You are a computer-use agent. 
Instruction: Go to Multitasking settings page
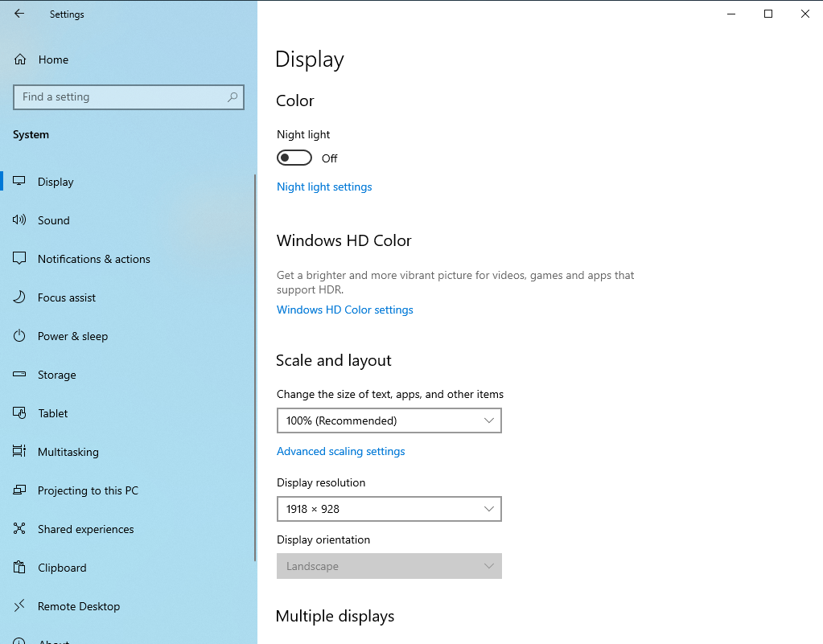68,452
